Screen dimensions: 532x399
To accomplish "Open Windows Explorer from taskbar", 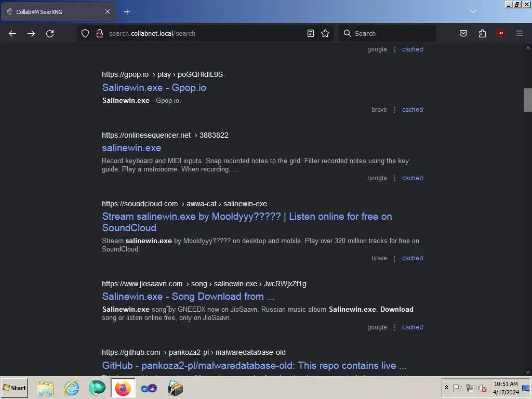I will (45, 388).
